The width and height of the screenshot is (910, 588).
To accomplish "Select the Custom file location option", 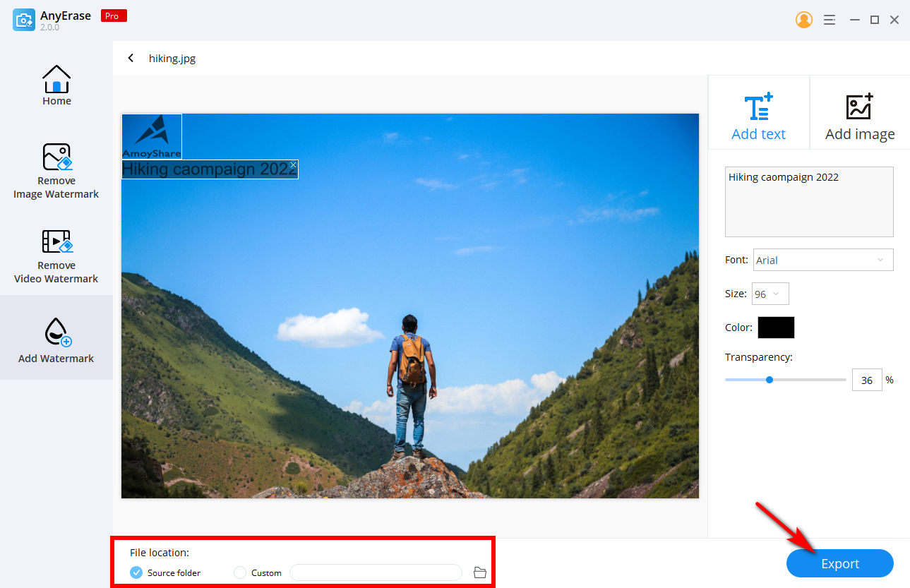I will click(x=241, y=572).
